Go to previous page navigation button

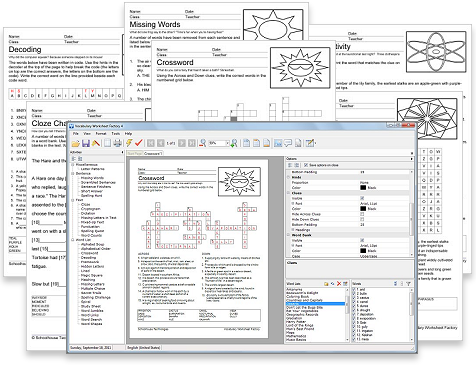pos(161,143)
